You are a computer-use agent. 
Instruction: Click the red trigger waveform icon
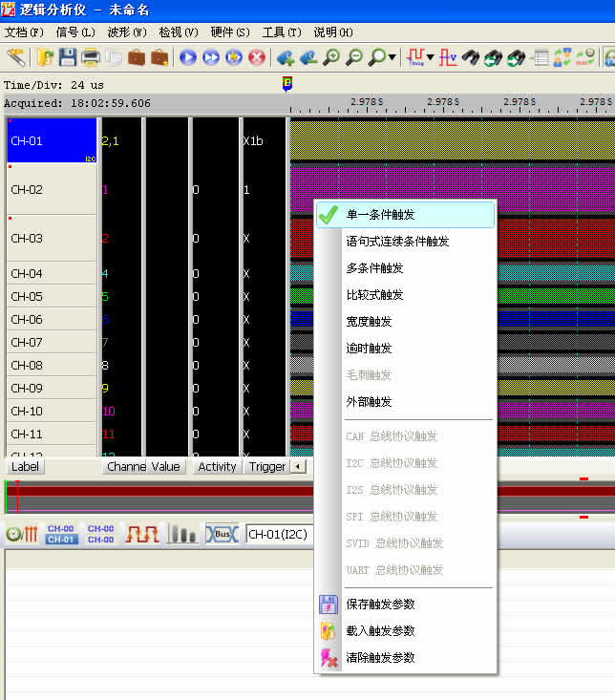click(415, 57)
